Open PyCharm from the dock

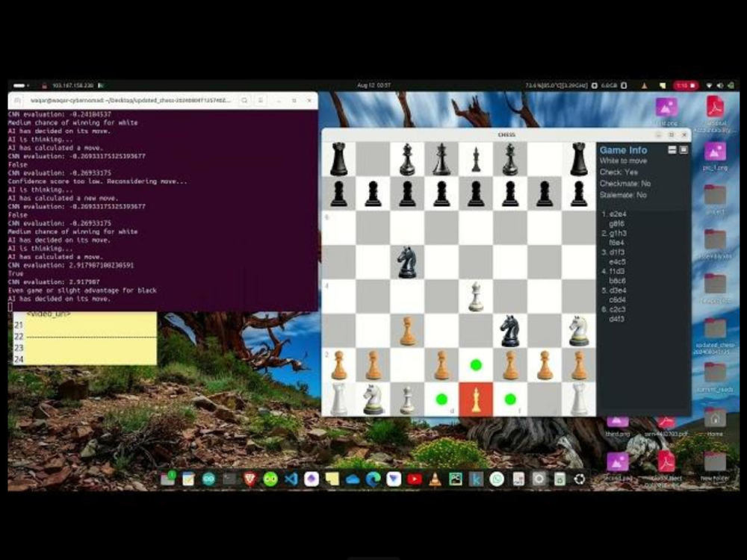coord(456,479)
